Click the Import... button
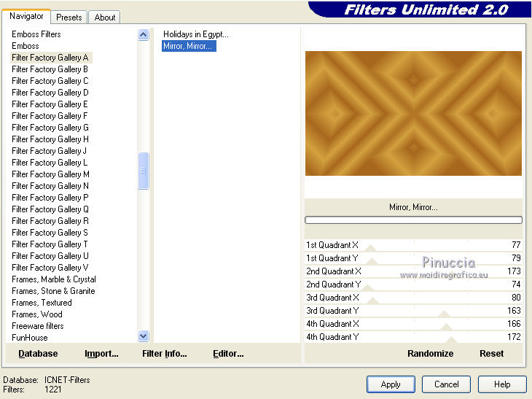 101,354
